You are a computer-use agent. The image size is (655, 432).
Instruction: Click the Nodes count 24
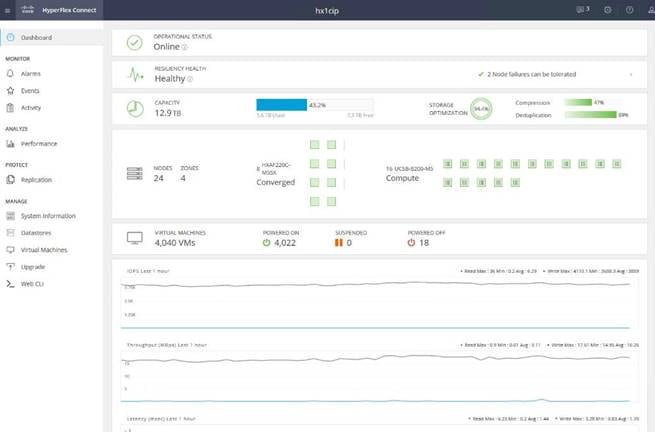158,178
